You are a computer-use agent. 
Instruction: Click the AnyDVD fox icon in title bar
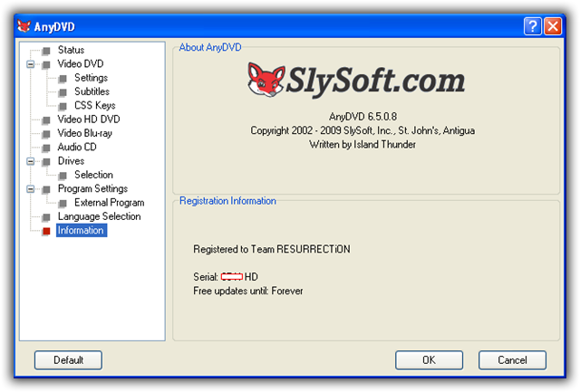click(x=24, y=26)
